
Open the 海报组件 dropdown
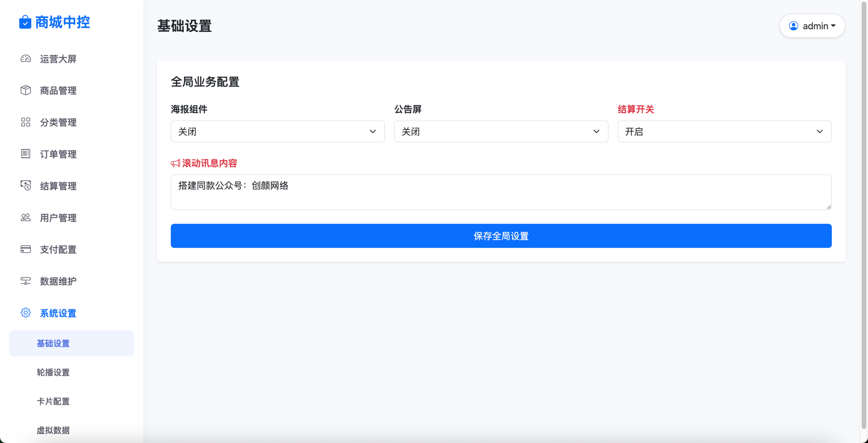click(277, 132)
